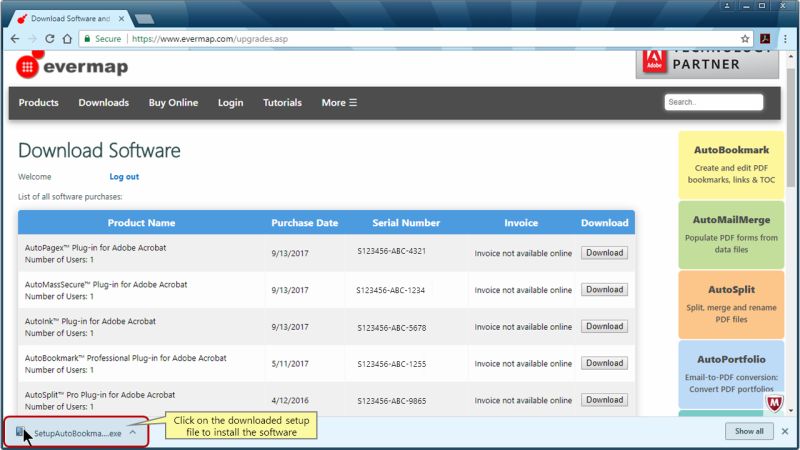
Task: Select serial number S123456-ABC-1234
Action: [390, 290]
